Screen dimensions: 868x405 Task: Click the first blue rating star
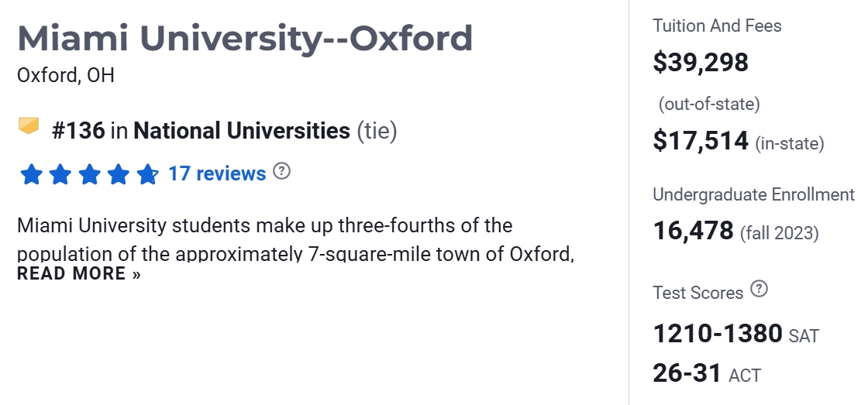tap(32, 174)
